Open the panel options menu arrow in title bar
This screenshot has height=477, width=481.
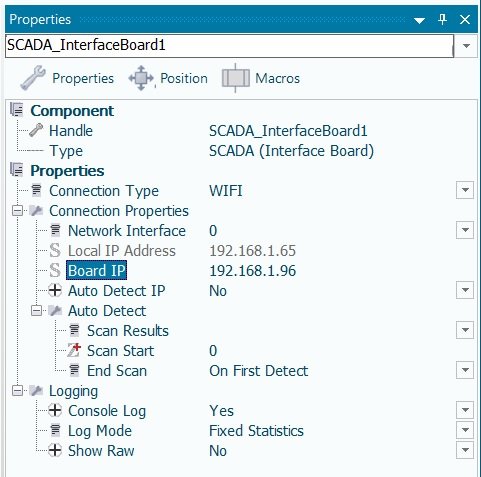(419, 20)
